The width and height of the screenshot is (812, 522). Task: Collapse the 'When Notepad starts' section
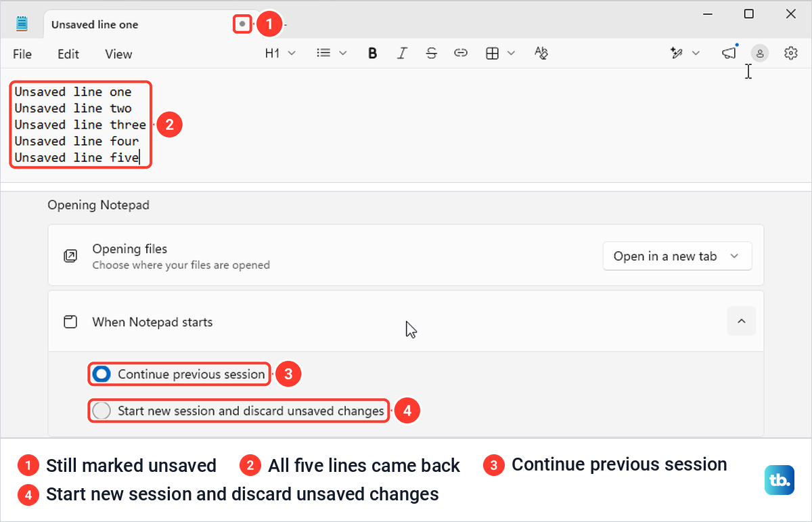[x=742, y=322]
